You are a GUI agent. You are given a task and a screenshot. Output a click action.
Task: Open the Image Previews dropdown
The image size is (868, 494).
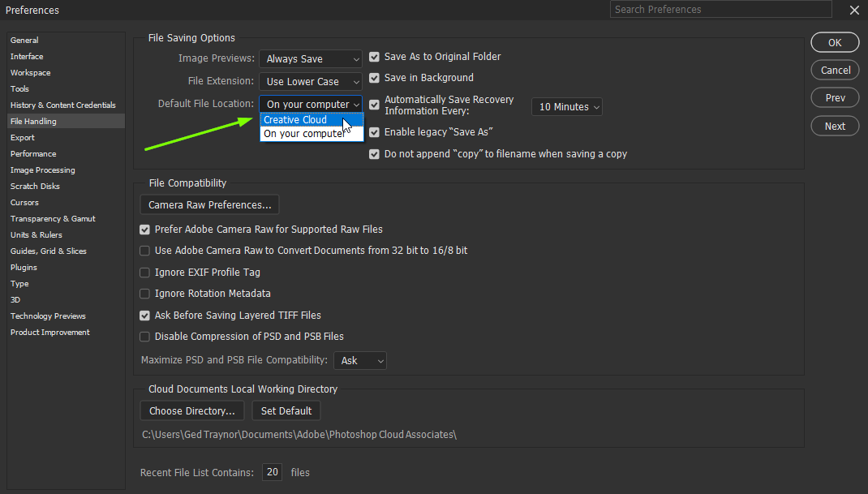311,58
